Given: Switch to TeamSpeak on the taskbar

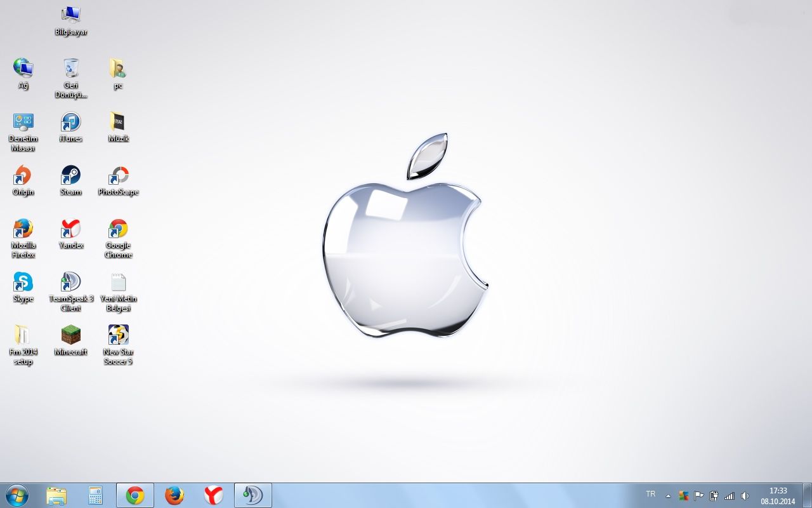Looking at the screenshot, I should (253, 495).
